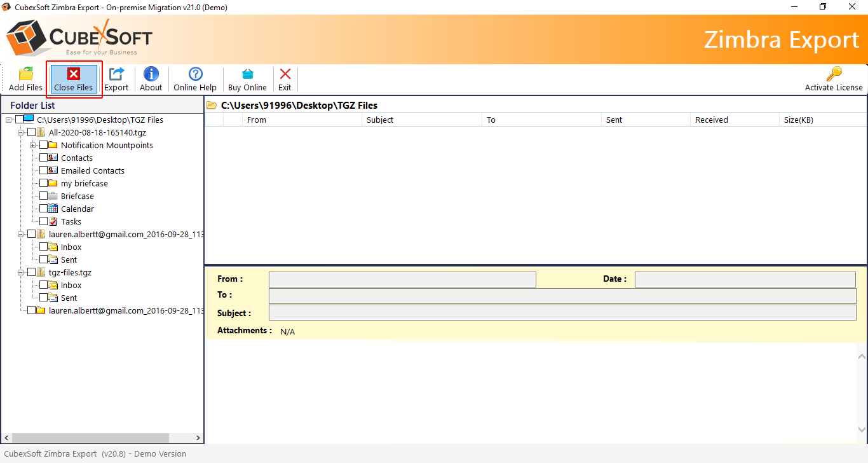Click the yellow my briefcase folder icon
868x463 pixels.
click(x=53, y=183)
